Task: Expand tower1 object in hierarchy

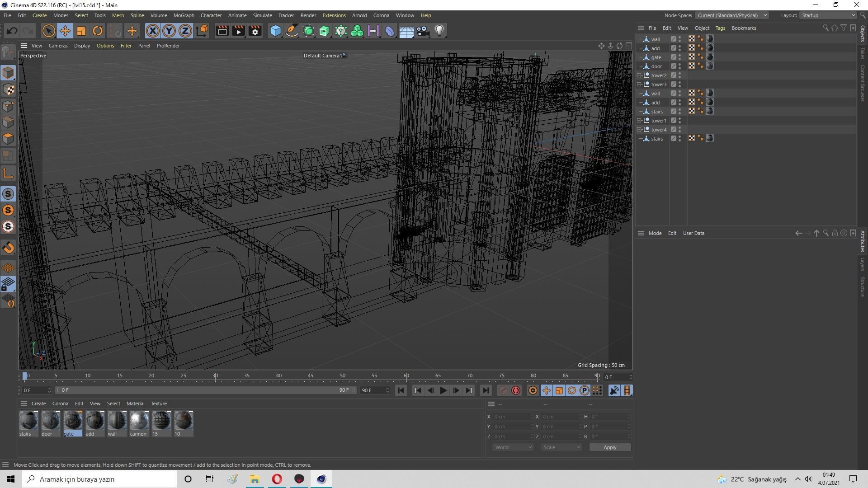Action: point(639,121)
